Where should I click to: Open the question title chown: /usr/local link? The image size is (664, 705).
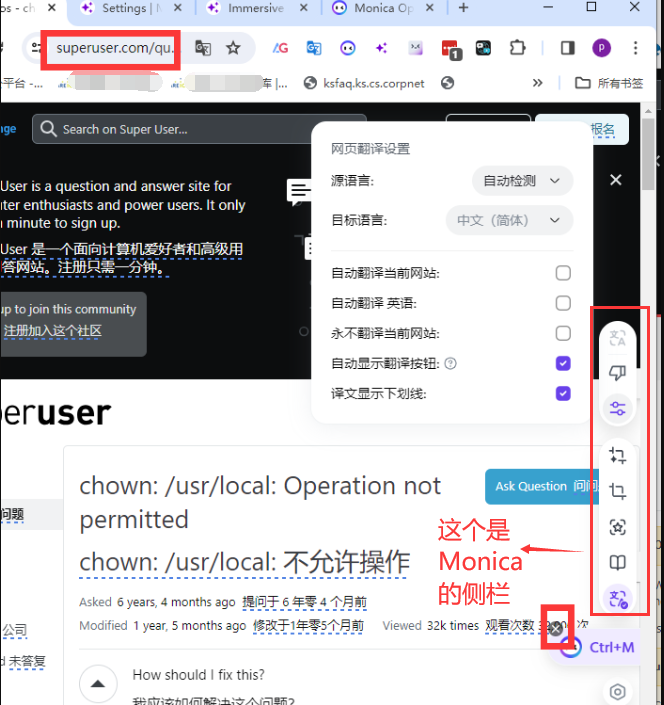pos(260,503)
